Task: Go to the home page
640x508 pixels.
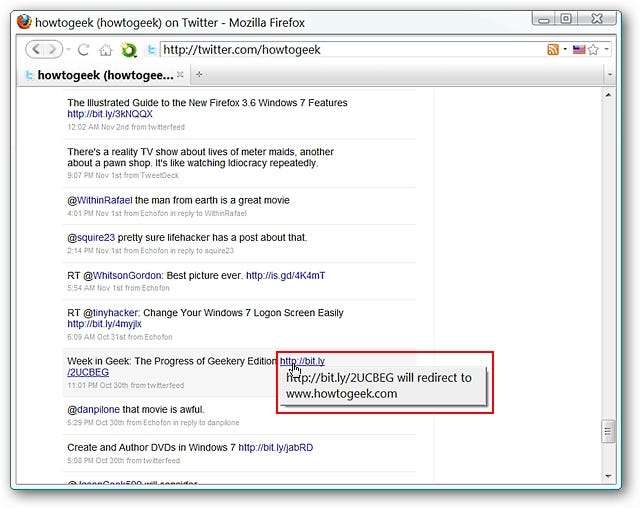Action: click(x=106, y=50)
